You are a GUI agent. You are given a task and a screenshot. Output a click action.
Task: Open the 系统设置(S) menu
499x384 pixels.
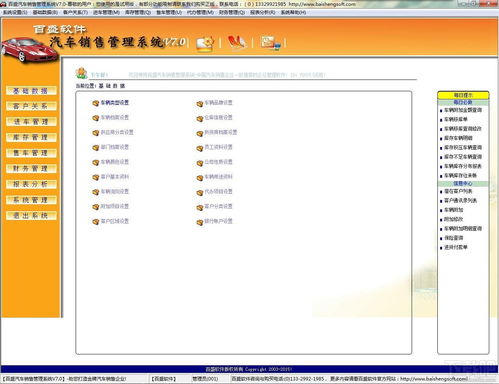click(15, 12)
